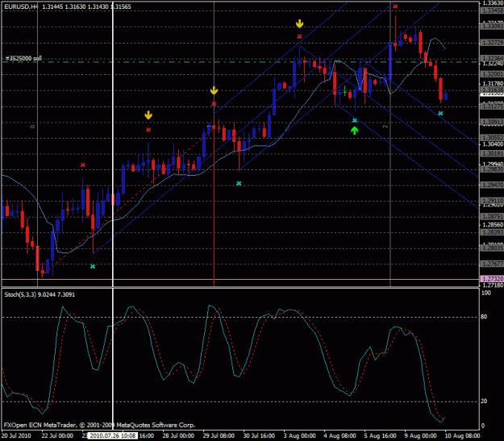Click the 10 Aug 08:00 time label

coord(462,436)
